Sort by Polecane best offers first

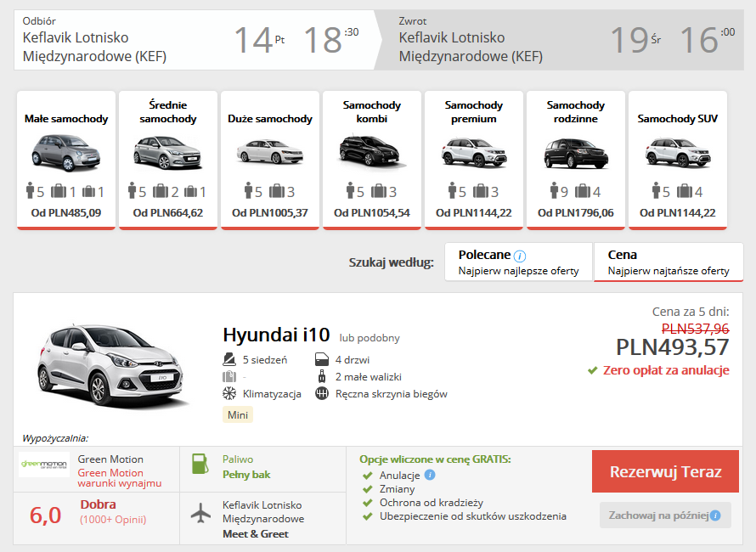point(518,262)
